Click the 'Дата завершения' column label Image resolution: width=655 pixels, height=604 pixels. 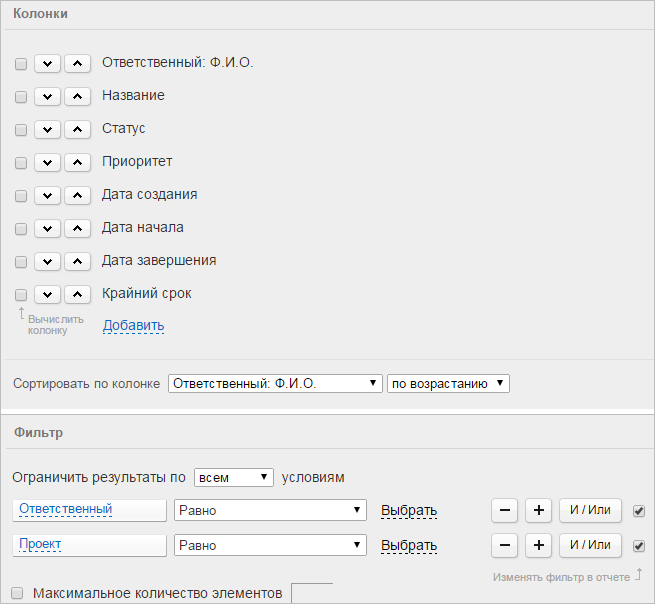click(159, 261)
